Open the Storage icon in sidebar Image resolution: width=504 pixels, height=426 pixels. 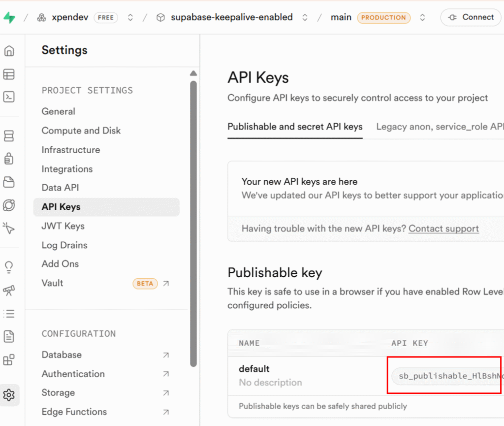tap(9, 182)
